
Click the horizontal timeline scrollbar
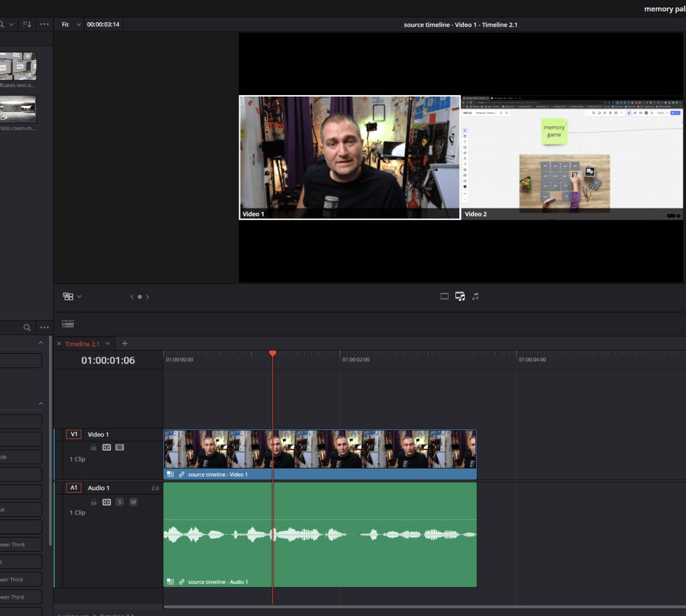click(x=424, y=607)
